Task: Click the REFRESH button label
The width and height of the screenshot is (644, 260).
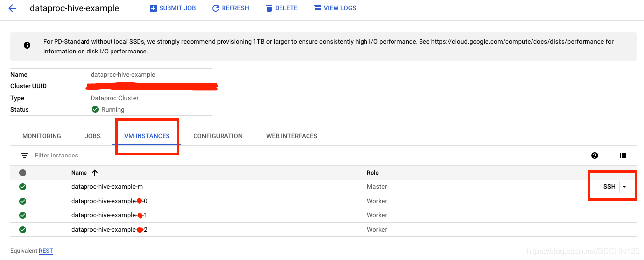Action: pyautogui.click(x=235, y=8)
